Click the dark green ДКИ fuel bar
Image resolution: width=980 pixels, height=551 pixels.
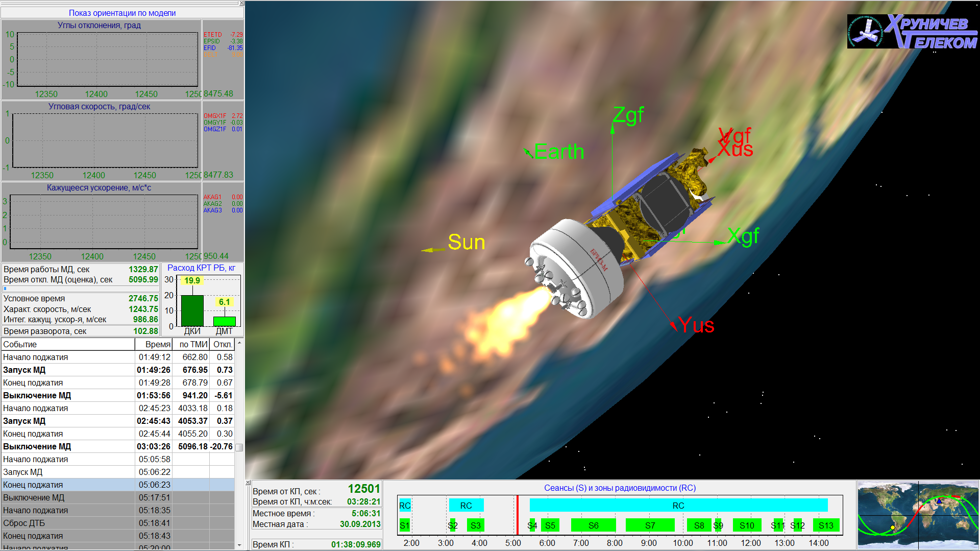(x=192, y=310)
